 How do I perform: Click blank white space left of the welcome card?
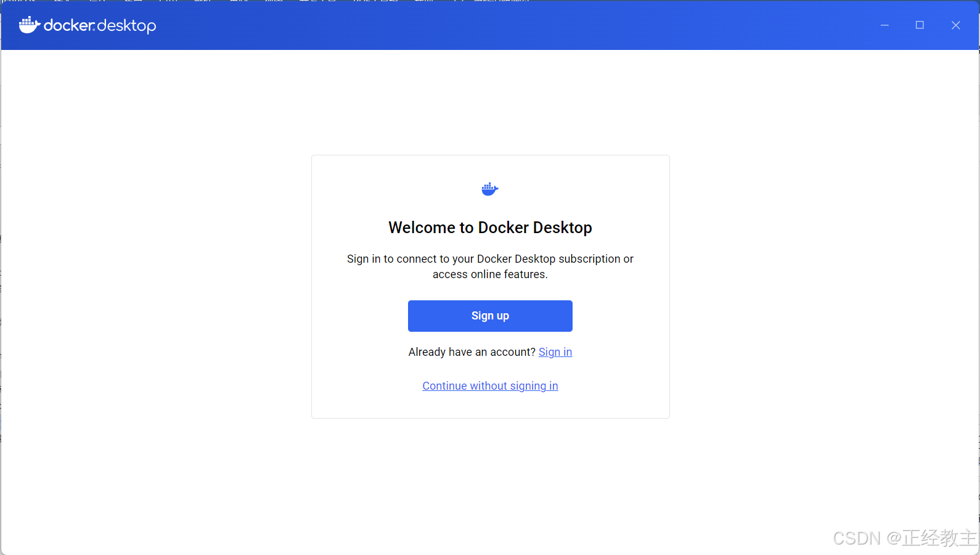click(154, 287)
